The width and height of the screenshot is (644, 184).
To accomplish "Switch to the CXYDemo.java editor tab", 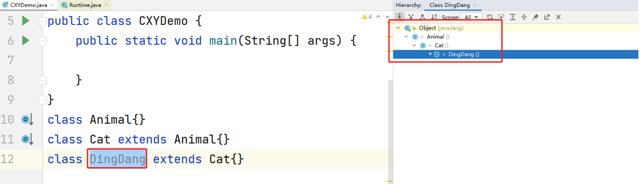I will coord(29,5).
